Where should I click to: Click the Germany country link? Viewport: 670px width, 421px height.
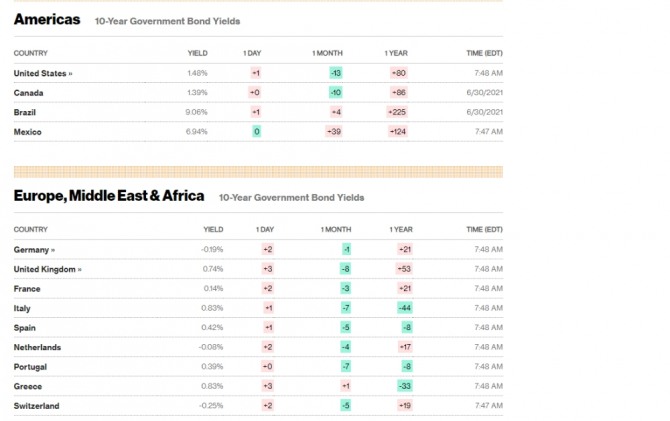click(34, 250)
